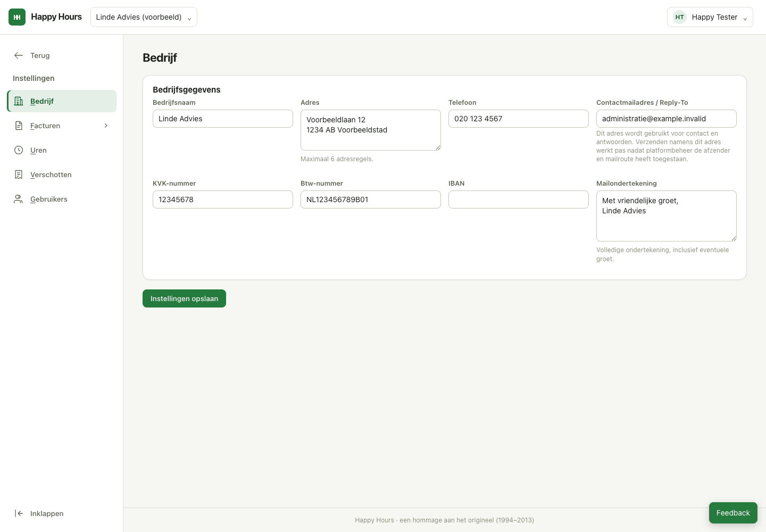Image resolution: width=766 pixels, height=532 pixels.
Task: Click the Contactmailadres / Reply-To field
Action: [x=667, y=119]
